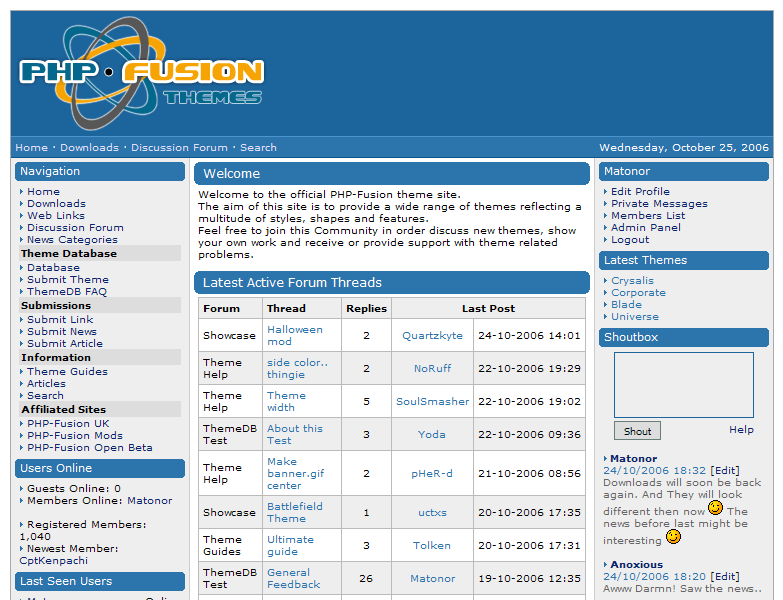This screenshot has height=600, width=783.
Task: Open Web Links in Navigation panel
Action: click(56, 216)
